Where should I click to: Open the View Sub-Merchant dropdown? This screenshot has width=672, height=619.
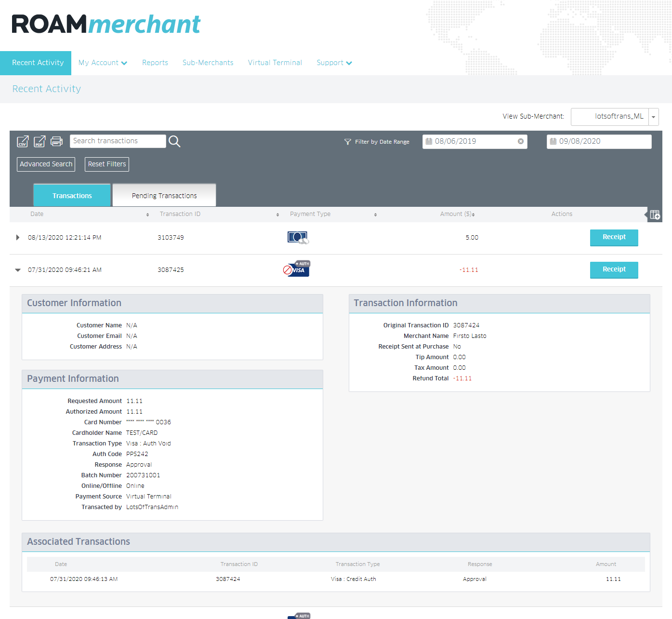[653, 117]
